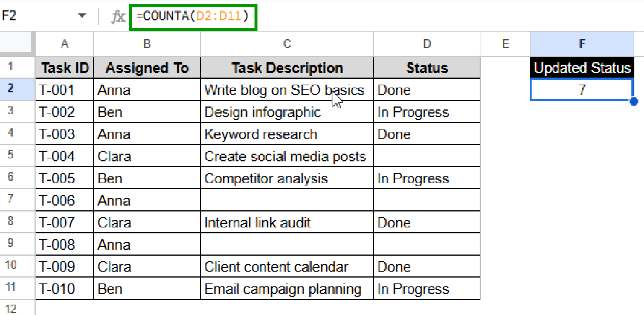
Task: Select the Updated Status header cell
Action: pos(582,67)
